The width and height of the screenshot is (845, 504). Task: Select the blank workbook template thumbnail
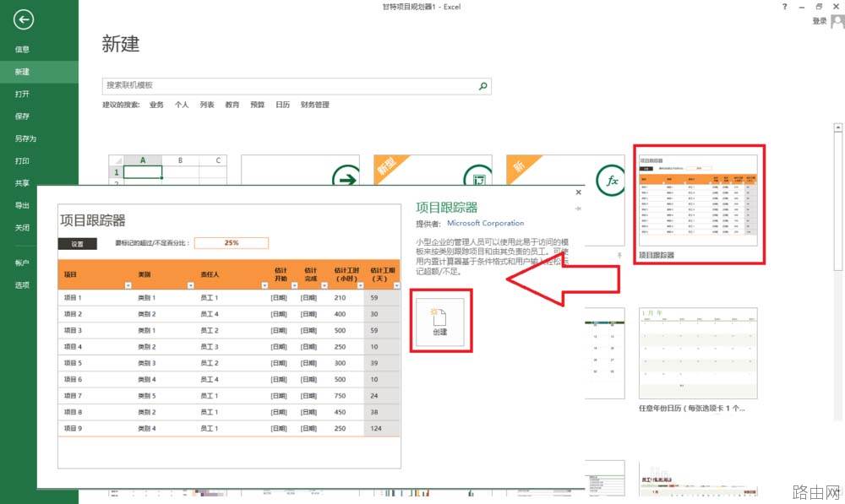click(x=167, y=170)
